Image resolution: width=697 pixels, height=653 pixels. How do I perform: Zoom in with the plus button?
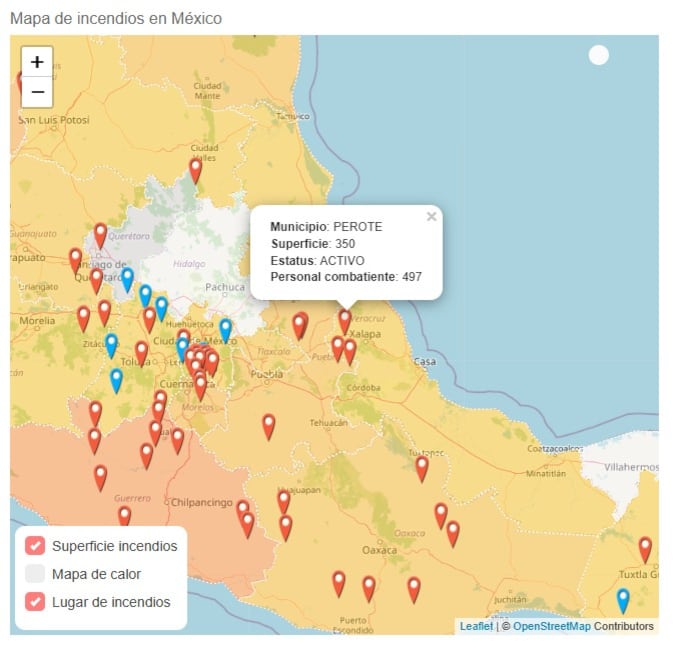[x=37, y=61]
